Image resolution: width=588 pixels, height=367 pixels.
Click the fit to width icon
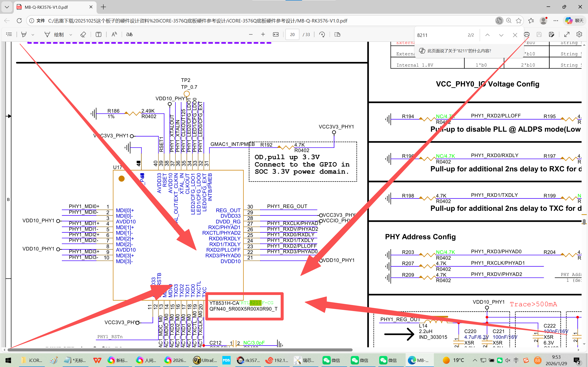(x=276, y=34)
